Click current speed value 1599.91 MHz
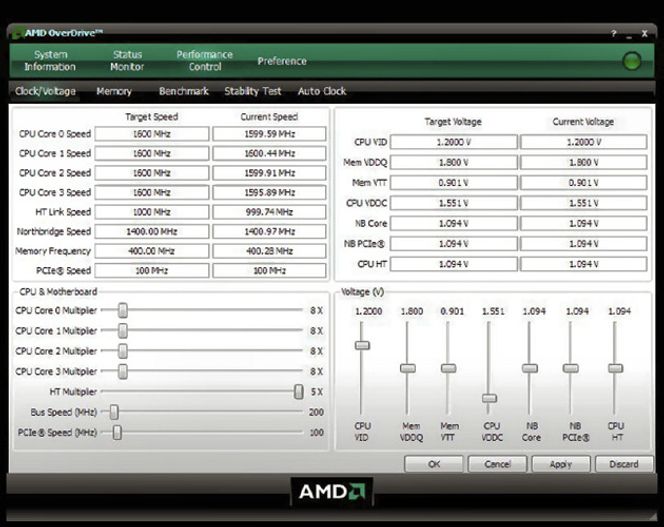The image size is (664, 527). (269, 173)
